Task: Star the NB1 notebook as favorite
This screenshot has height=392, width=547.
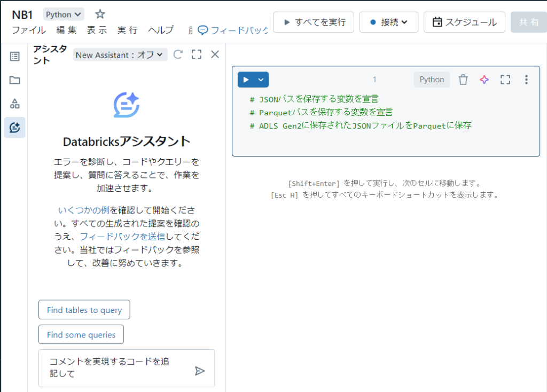Action: (x=100, y=14)
